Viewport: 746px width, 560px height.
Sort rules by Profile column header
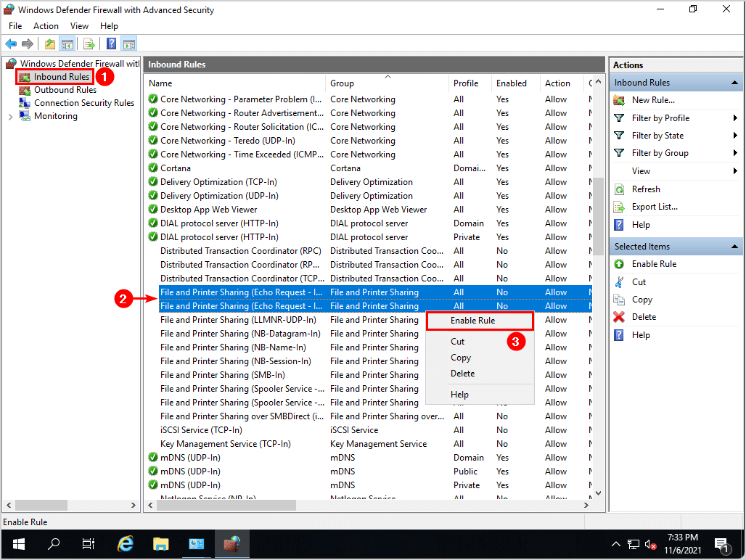pyautogui.click(x=470, y=83)
